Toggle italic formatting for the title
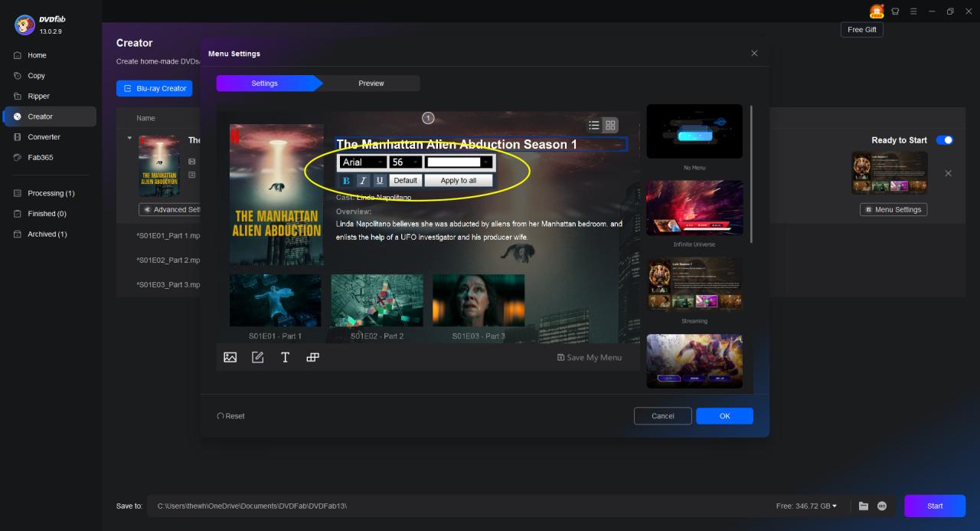Image resolution: width=980 pixels, height=531 pixels. click(x=363, y=181)
